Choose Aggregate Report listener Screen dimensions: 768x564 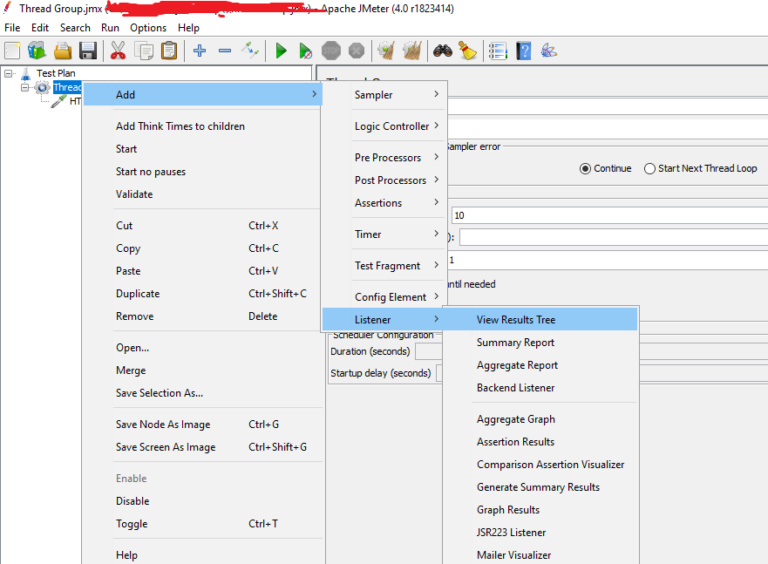[x=541, y=365]
